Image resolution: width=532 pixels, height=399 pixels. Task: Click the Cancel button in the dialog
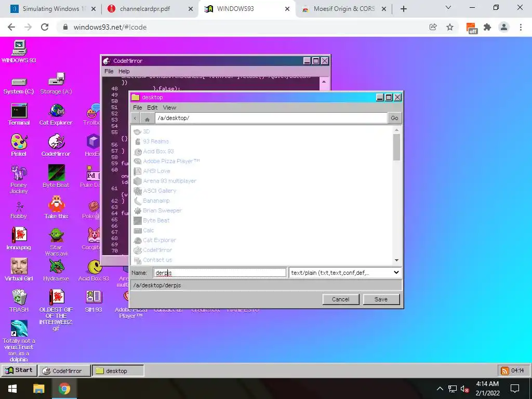click(x=340, y=299)
